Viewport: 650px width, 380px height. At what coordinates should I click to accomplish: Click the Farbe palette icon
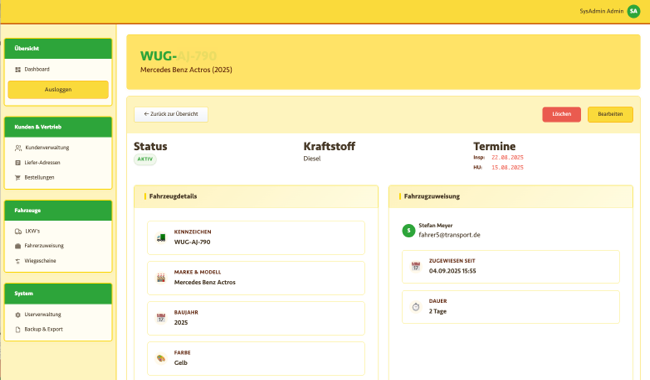pos(161,358)
